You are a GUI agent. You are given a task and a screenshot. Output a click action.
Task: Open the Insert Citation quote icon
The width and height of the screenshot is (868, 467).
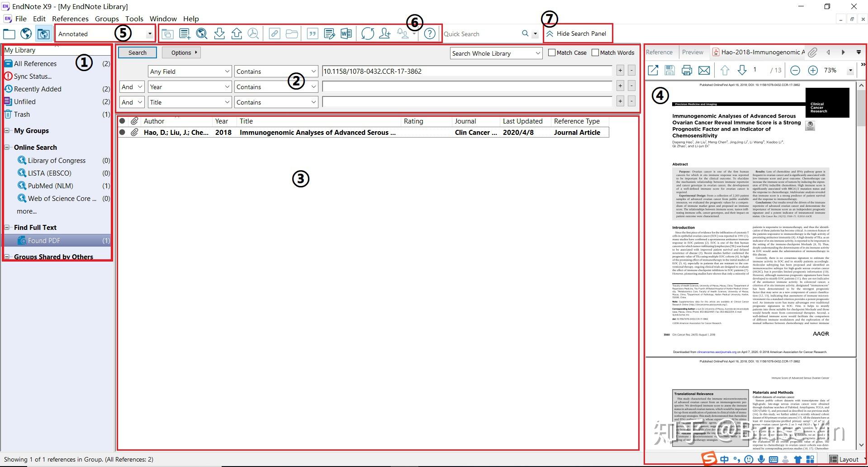pyautogui.click(x=312, y=33)
